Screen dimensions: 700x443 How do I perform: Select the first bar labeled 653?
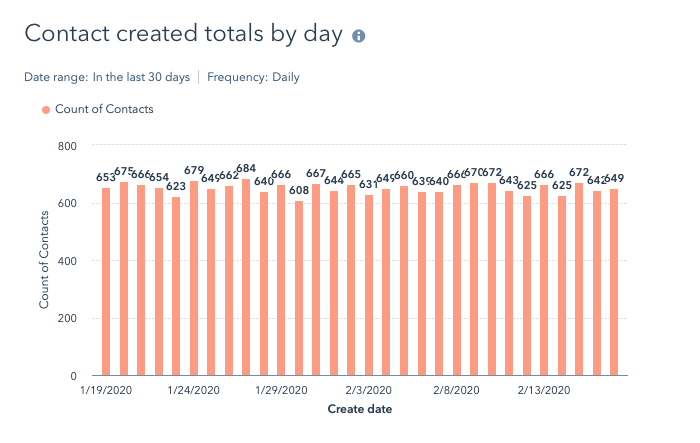106,282
